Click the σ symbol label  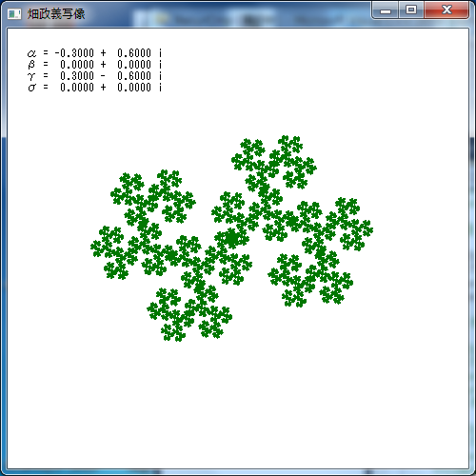click(31, 88)
